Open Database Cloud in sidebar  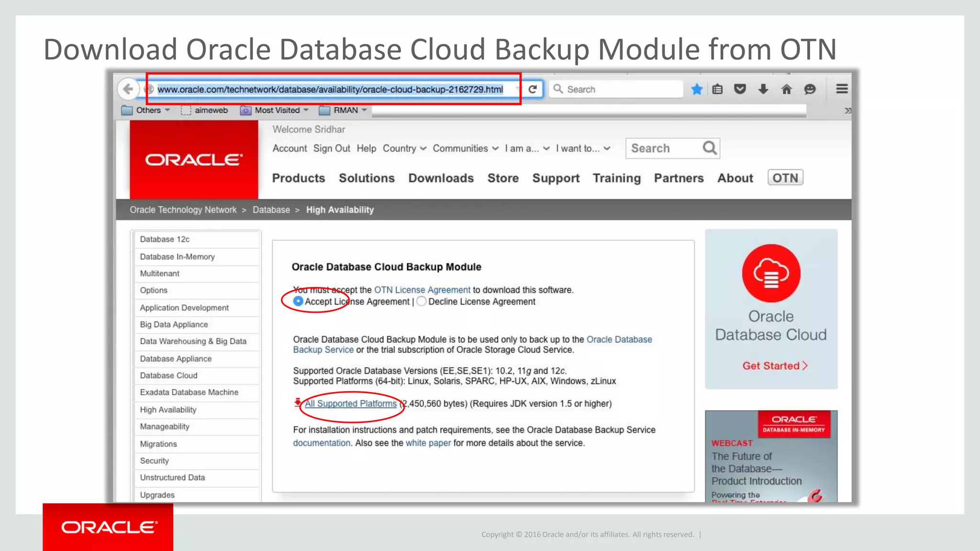point(198,375)
